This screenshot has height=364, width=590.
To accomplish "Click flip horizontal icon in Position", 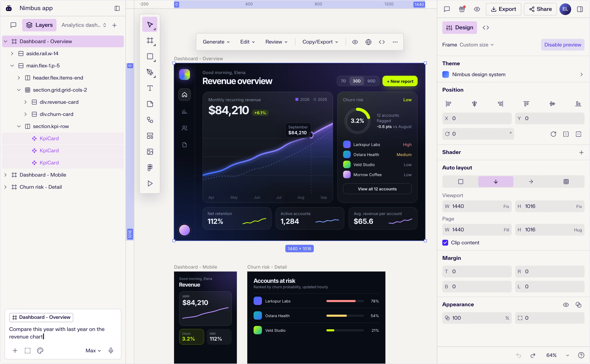I will [566, 134].
